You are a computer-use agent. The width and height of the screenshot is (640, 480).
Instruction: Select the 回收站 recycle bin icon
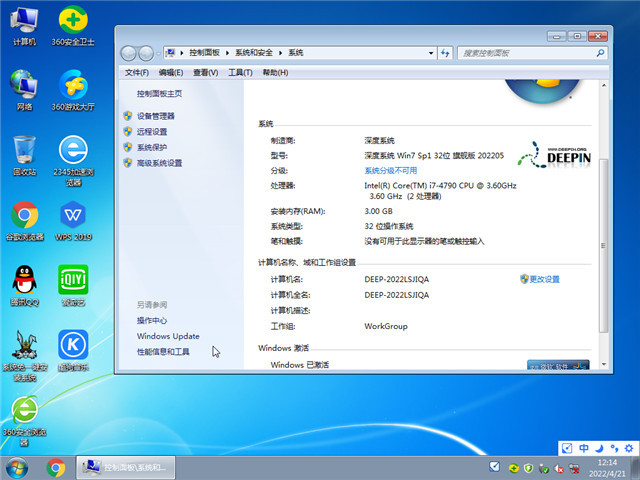click(x=24, y=156)
